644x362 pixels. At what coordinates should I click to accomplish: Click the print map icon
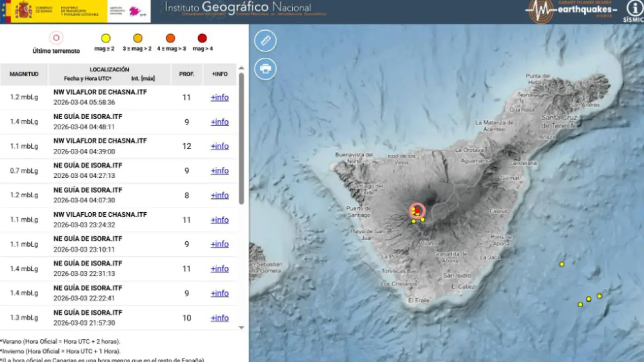point(265,69)
